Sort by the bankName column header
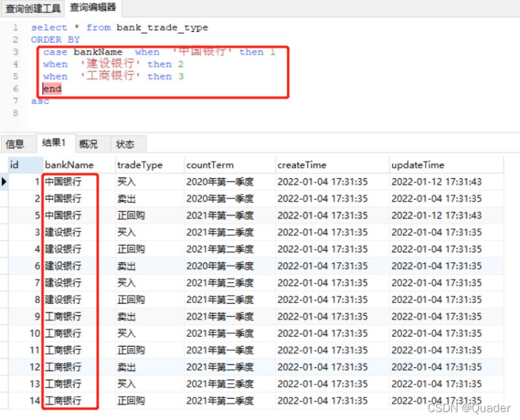520x420 pixels. point(79,165)
